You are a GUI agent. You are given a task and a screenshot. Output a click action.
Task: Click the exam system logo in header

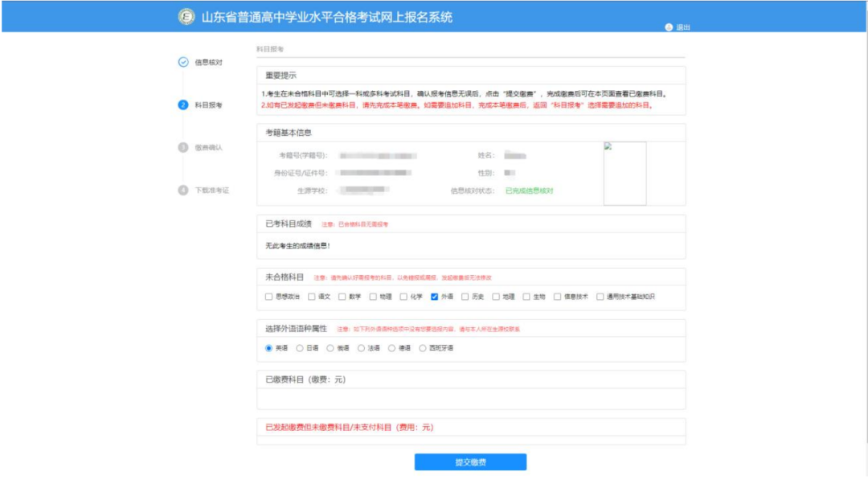point(186,17)
